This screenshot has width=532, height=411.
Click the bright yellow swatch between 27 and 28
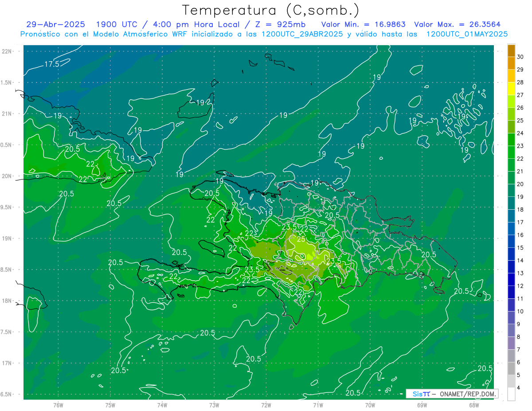coord(511,89)
